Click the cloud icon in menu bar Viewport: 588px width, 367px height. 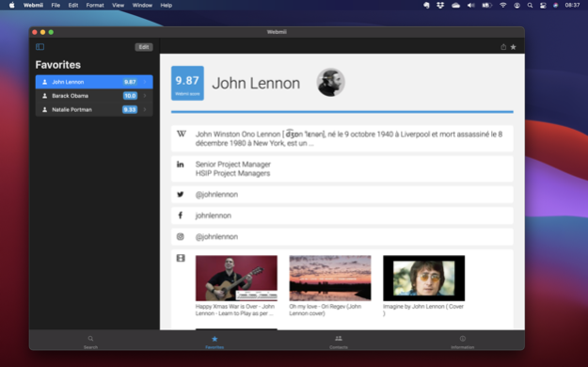455,6
